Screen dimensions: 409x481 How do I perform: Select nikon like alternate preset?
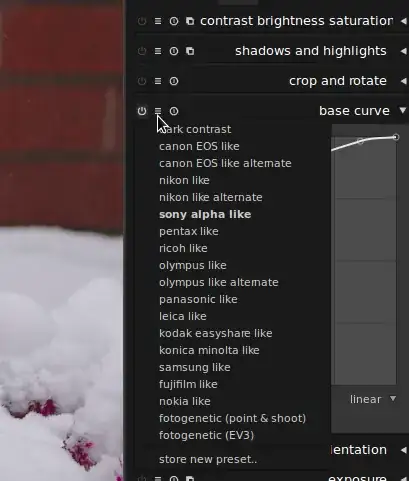211,197
